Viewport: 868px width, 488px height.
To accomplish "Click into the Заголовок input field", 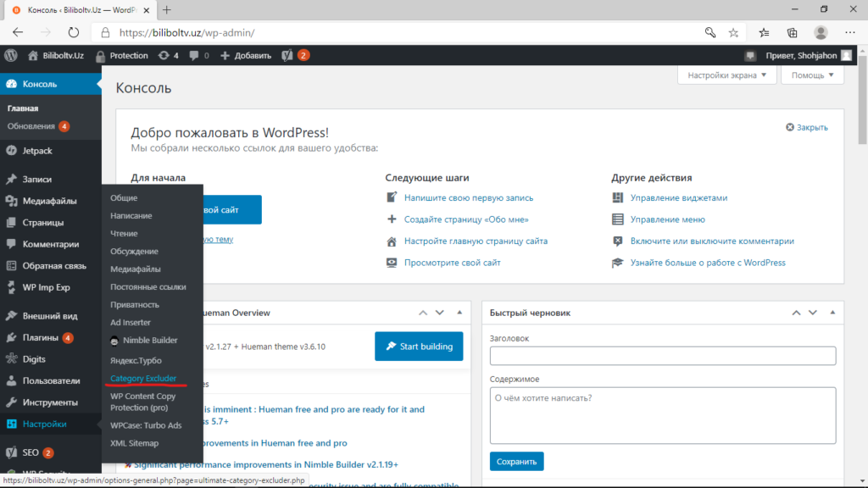I will (663, 356).
